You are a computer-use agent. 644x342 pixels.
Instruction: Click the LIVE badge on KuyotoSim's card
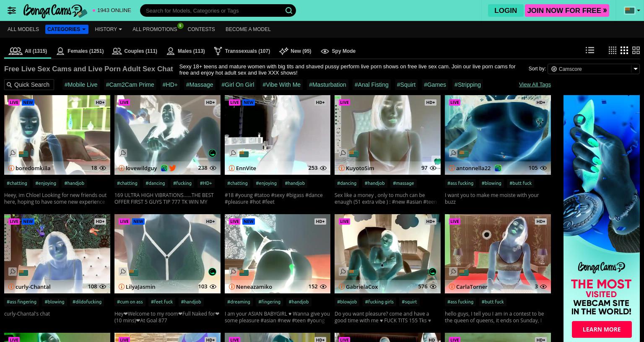[x=345, y=102]
